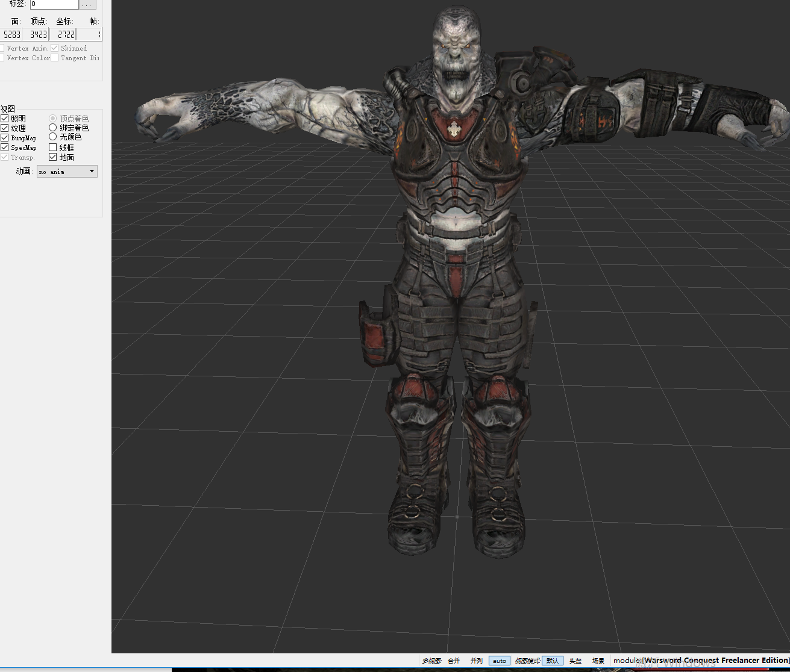790x672 pixels.
Task: Switch multi-view to 并列 side-by-side
Action: [477, 661]
